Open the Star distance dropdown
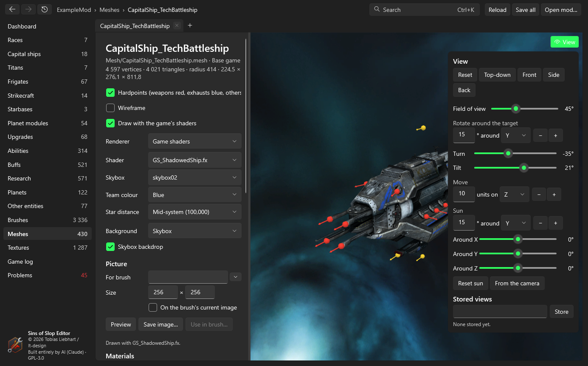The height and width of the screenshot is (366, 588). (194, 212)
